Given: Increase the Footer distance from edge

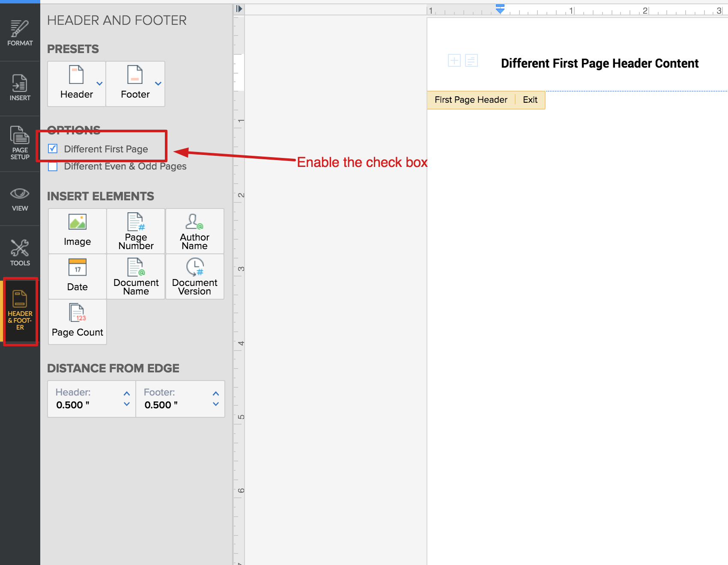Looking at the screenshot, I should 216,393.
